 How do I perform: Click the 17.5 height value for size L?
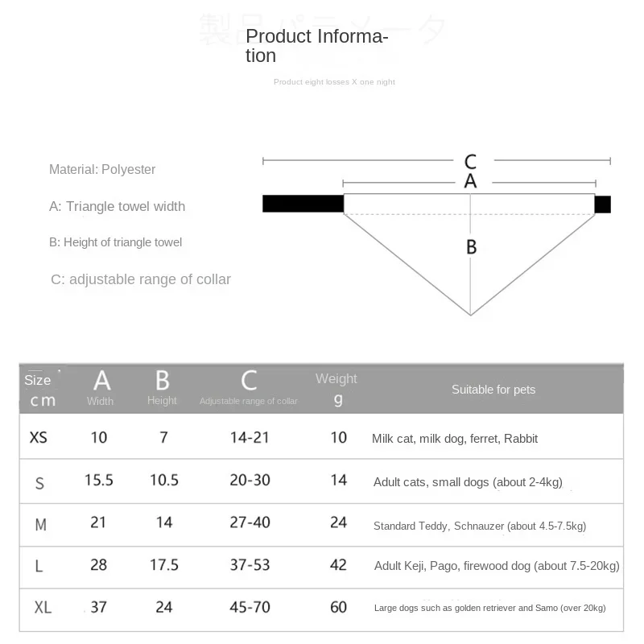[x=164, y=565]
